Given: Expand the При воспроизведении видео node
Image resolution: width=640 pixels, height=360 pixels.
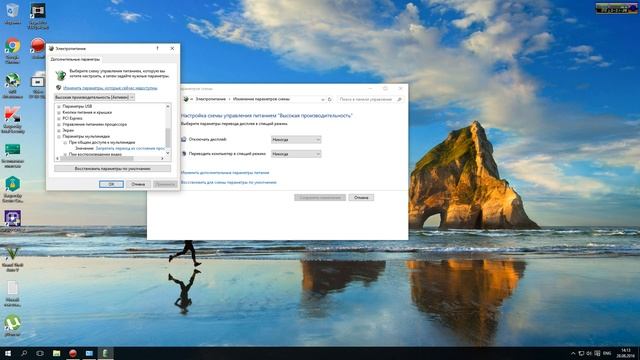Looking at the screenshot, I should pos(65,154).
